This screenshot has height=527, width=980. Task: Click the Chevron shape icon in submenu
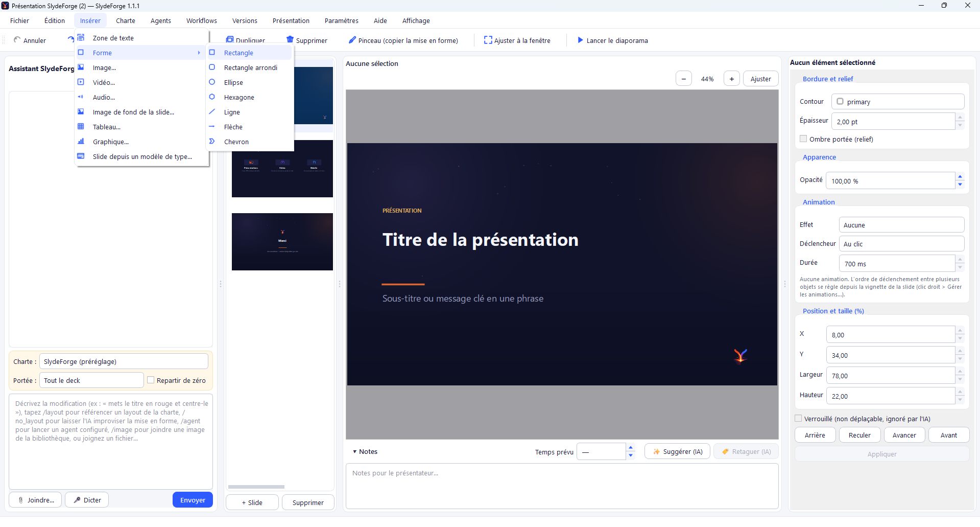click(212, 142)
